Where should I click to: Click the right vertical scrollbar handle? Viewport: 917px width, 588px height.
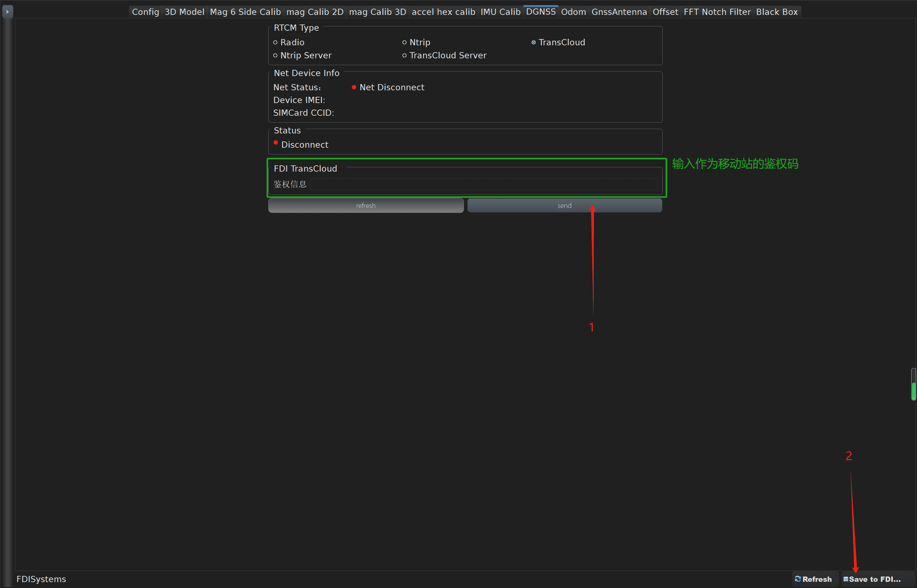[913, 384]
